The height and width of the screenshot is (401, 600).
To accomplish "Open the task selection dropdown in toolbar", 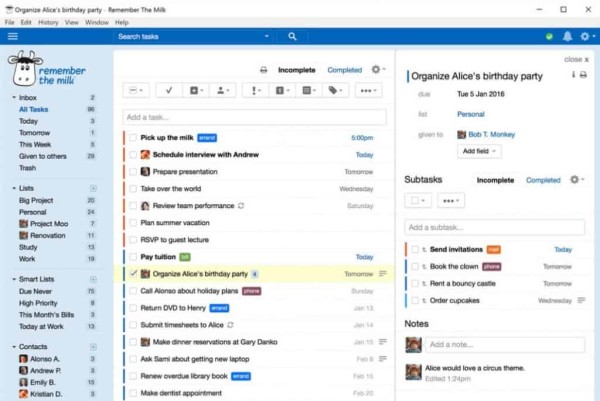I will (x=136, y=90).
